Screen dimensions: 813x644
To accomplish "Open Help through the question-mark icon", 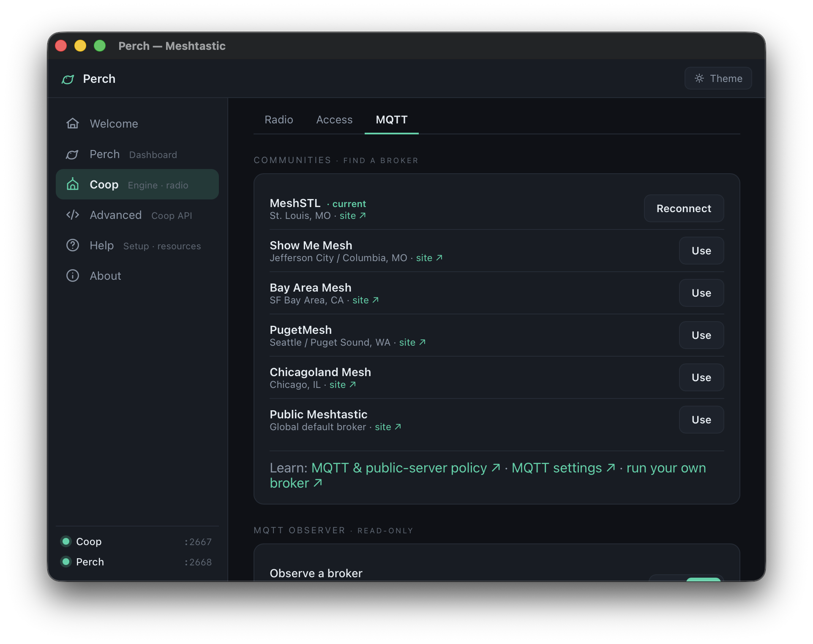I will (x=73, y=246).
